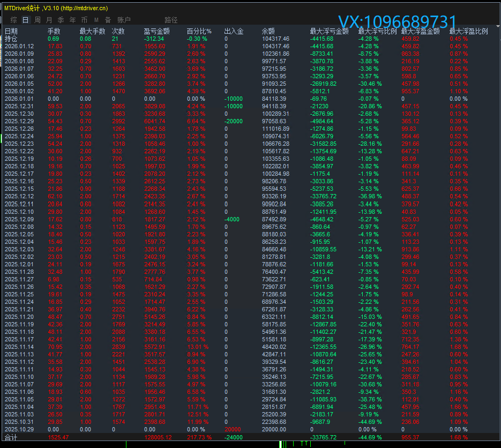Click the M tab
501x448 pixels.
point(96,20)
